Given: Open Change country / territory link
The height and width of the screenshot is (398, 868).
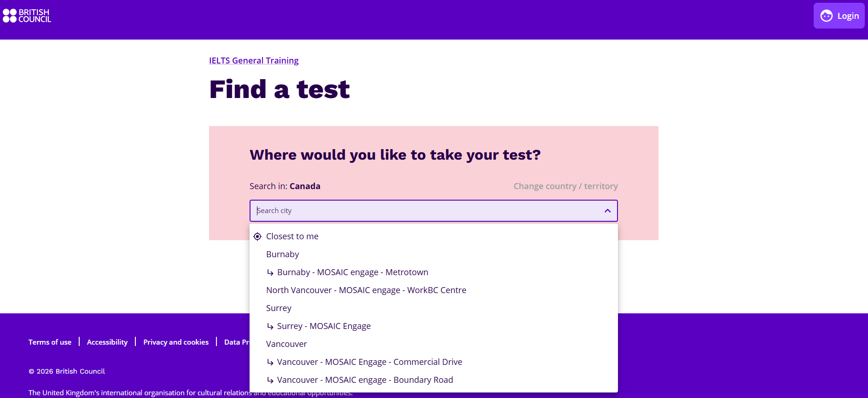Looking at the screenshot, I should (x=565, y=186).
